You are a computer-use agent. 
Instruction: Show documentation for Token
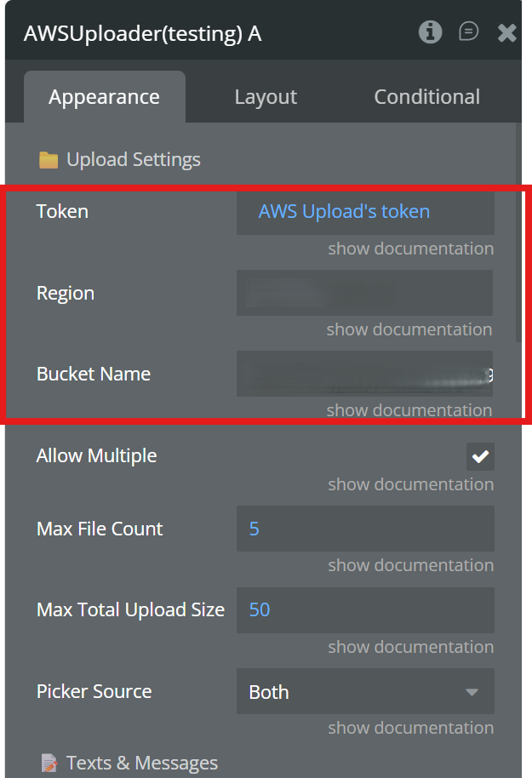pyautogui.click(x=410, y=249)
